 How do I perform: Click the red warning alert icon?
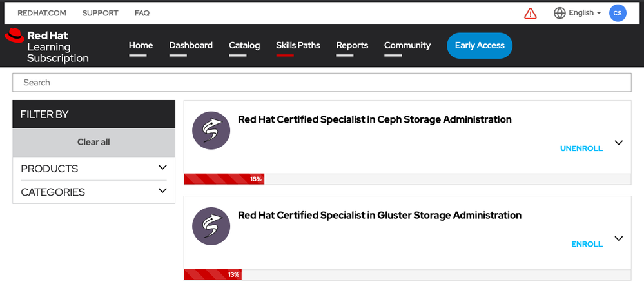tap(530, 14)
